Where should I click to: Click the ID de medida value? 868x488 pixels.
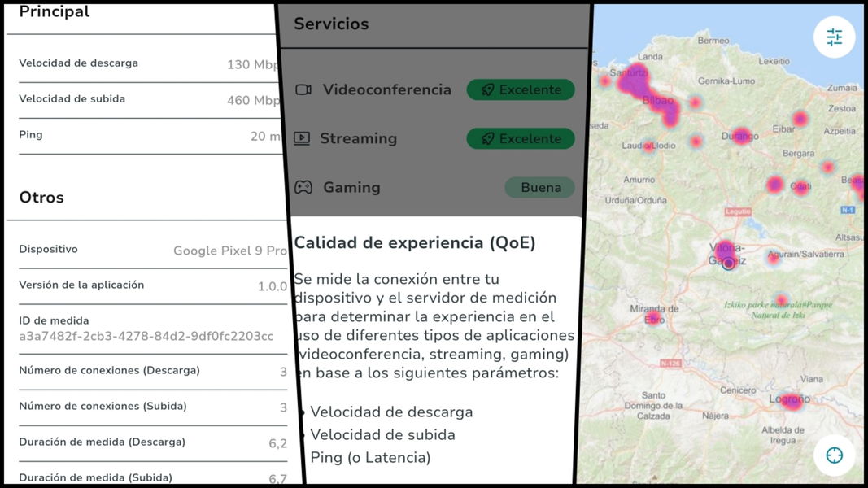coord(146,336)
